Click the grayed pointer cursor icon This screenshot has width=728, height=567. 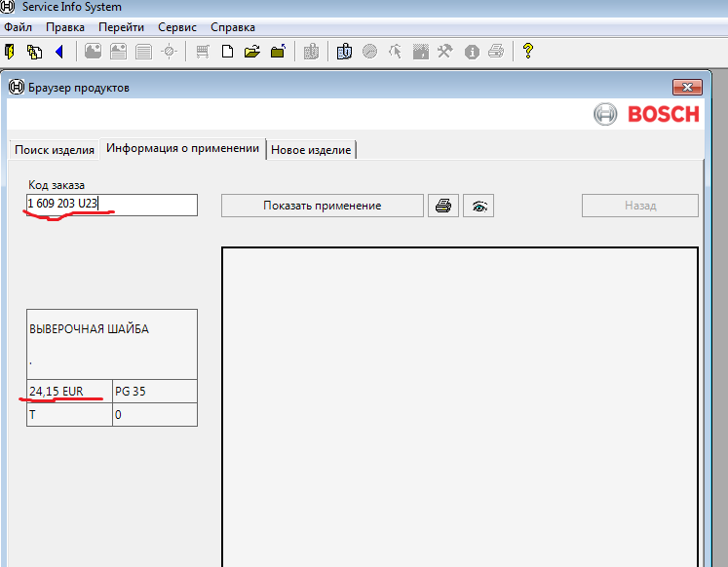395,52
